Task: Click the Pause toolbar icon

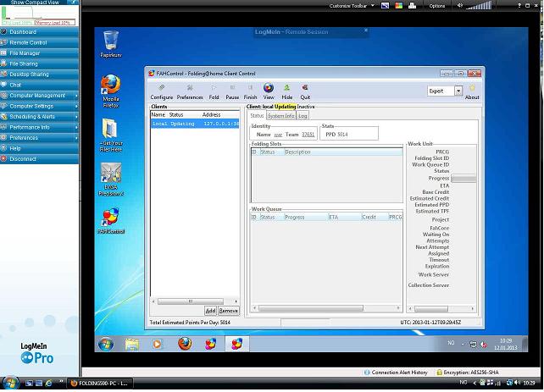Action: coord(232,91)
